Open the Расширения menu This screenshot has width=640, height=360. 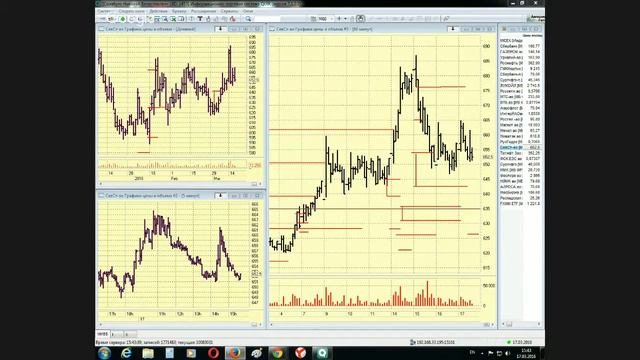click(x=203, y=11)
